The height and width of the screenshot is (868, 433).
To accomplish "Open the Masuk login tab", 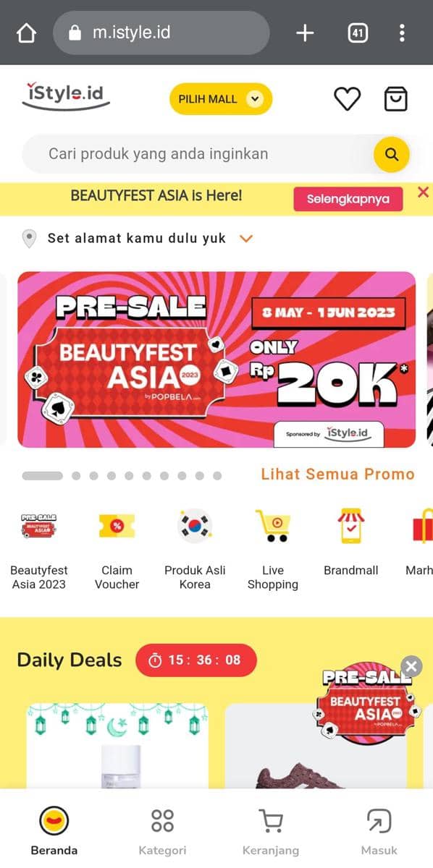I will point(379,832).
